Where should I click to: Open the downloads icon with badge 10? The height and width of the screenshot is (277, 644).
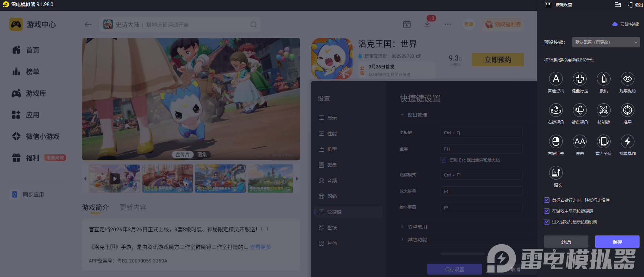pos(427,25)
